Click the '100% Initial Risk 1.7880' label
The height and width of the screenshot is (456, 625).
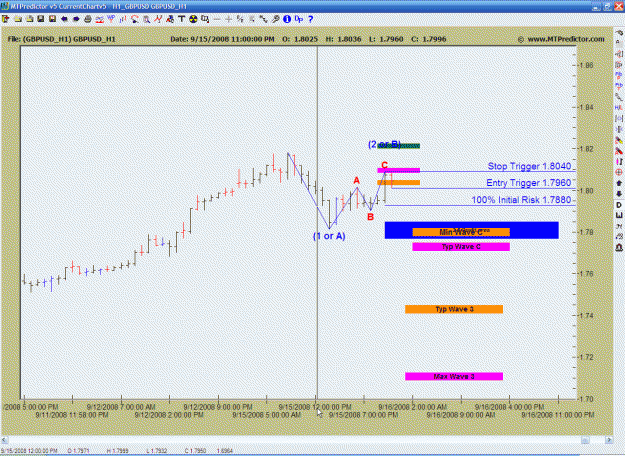[x=521, y=200]
